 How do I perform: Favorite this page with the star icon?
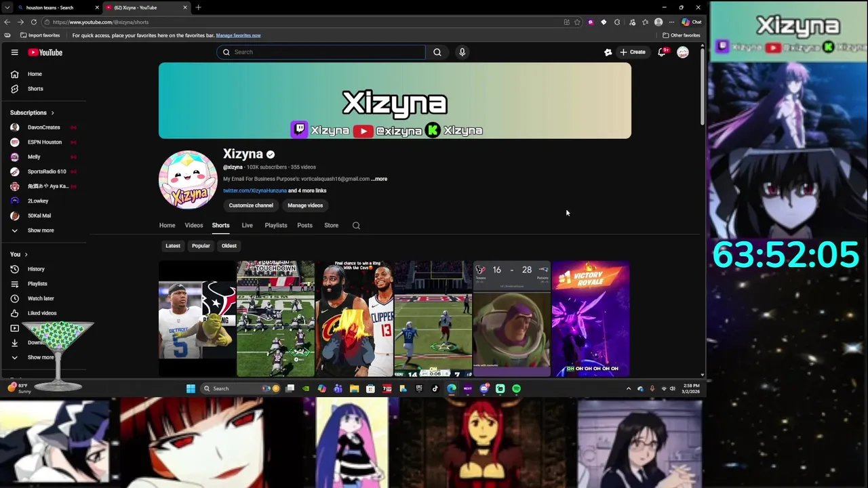pyautogui.click(x=577, y=22)
